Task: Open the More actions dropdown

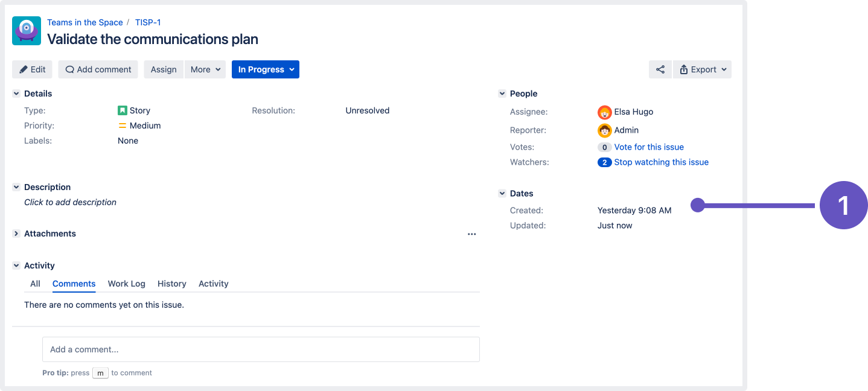Action: 205,69
